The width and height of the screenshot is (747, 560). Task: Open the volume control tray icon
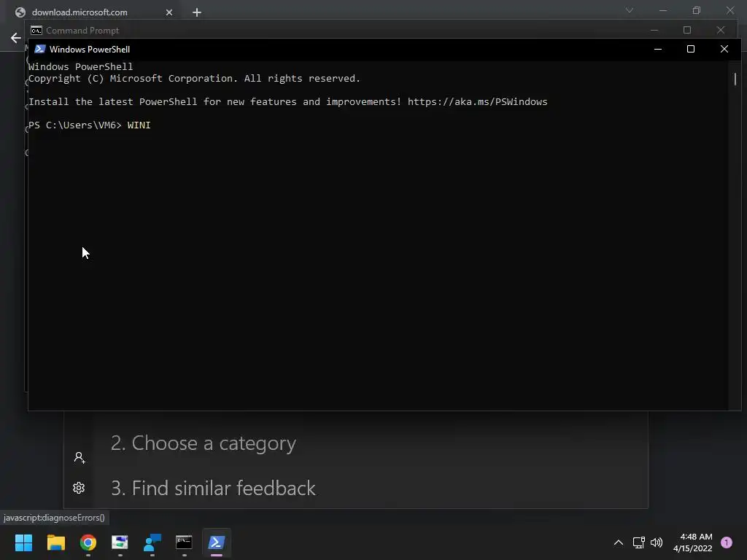[x=657, y=542]
